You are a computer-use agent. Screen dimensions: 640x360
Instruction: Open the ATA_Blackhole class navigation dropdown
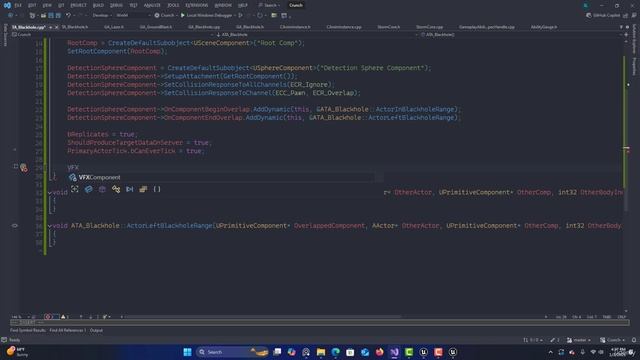tap(316, 35)
